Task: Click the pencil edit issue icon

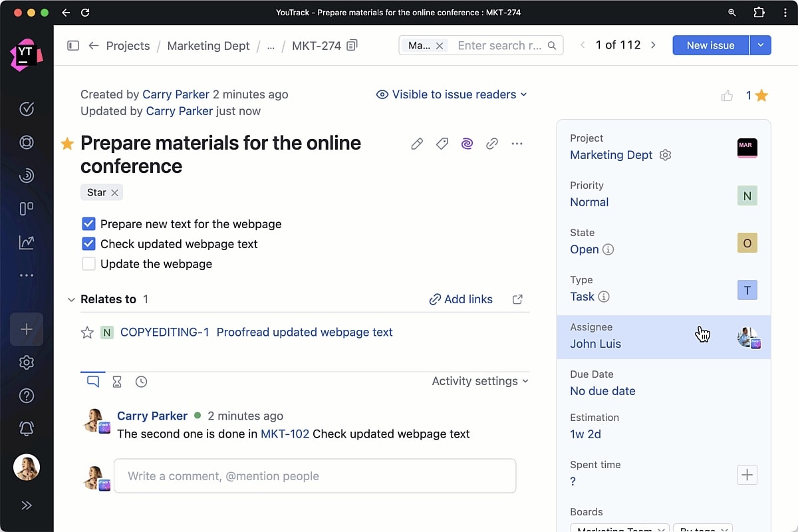Action: pyautogui.click(x=417, y=144)
